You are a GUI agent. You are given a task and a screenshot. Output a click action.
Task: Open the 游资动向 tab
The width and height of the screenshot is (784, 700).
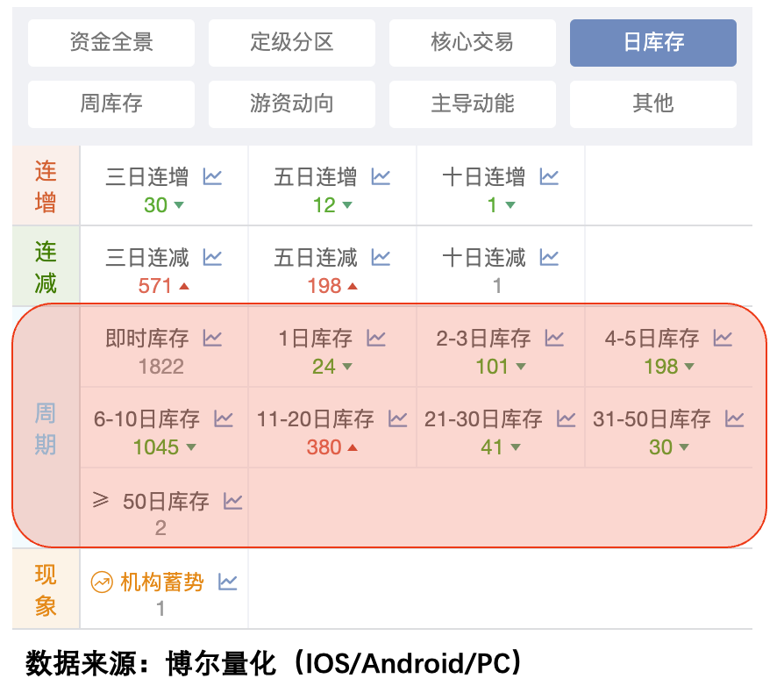292,104
